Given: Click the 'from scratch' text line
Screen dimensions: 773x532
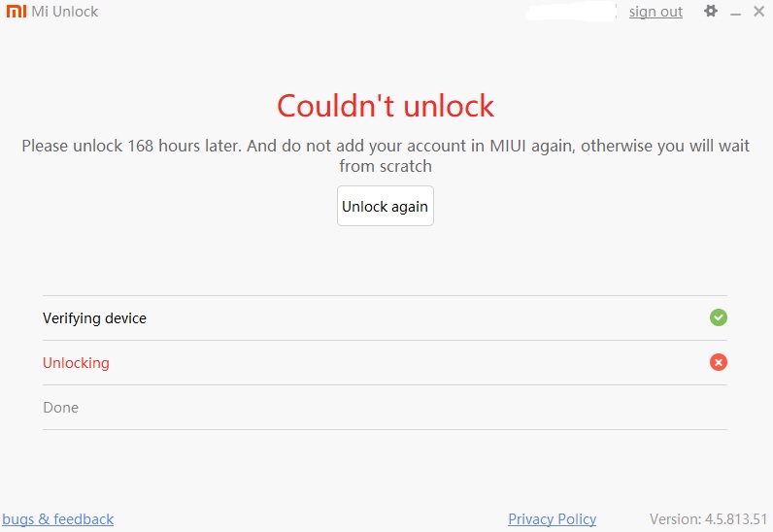Looking at the screenshot, I should 386,166.
